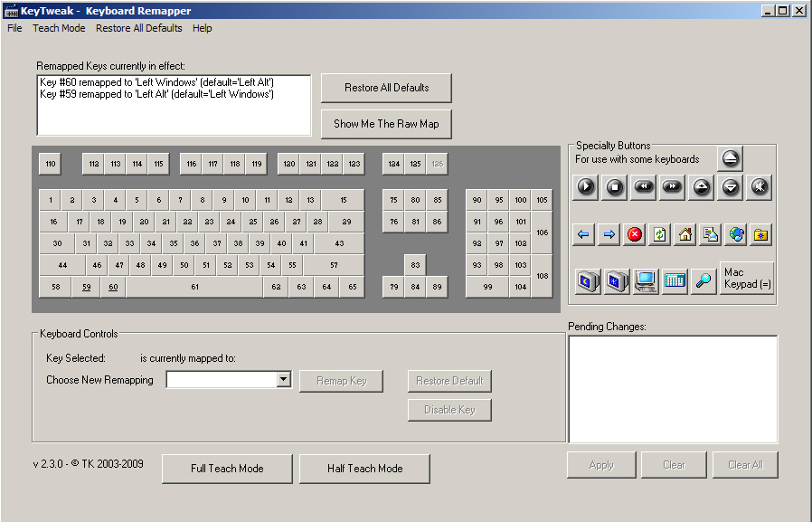Screen dimensions: 812x522
Task: Select keyboard key 58
Action: click(x=55, y=287)
